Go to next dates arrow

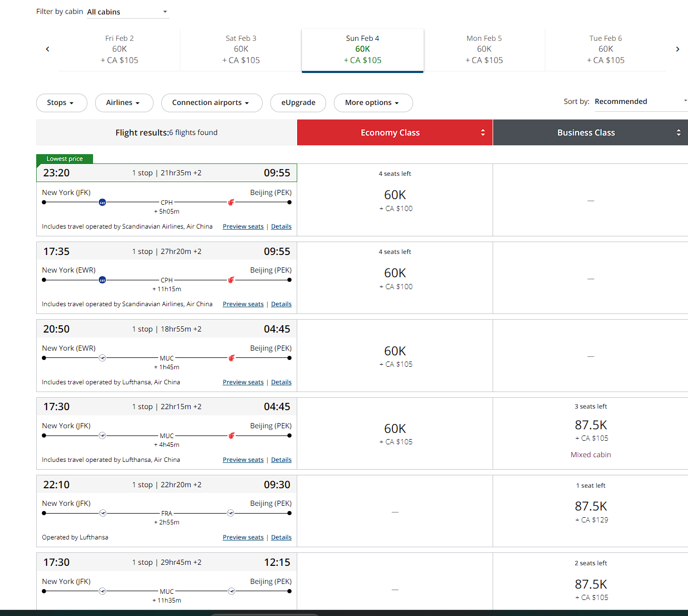click(x=678, y=49)
